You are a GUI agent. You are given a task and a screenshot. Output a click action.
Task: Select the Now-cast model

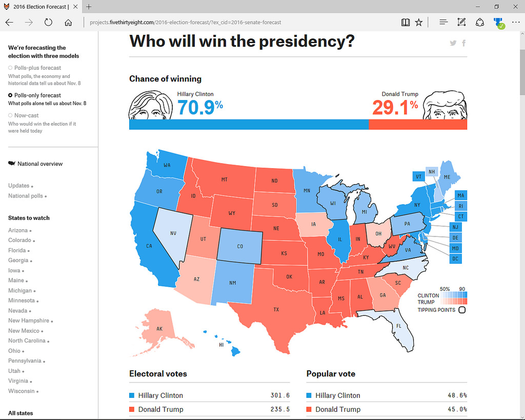coord(26,115)
